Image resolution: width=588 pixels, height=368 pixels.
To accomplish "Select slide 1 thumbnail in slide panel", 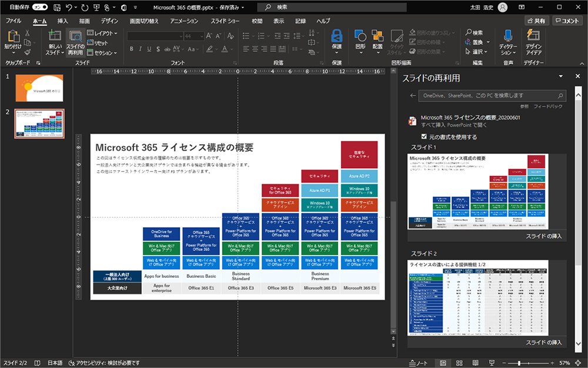I will click(39, 88).
